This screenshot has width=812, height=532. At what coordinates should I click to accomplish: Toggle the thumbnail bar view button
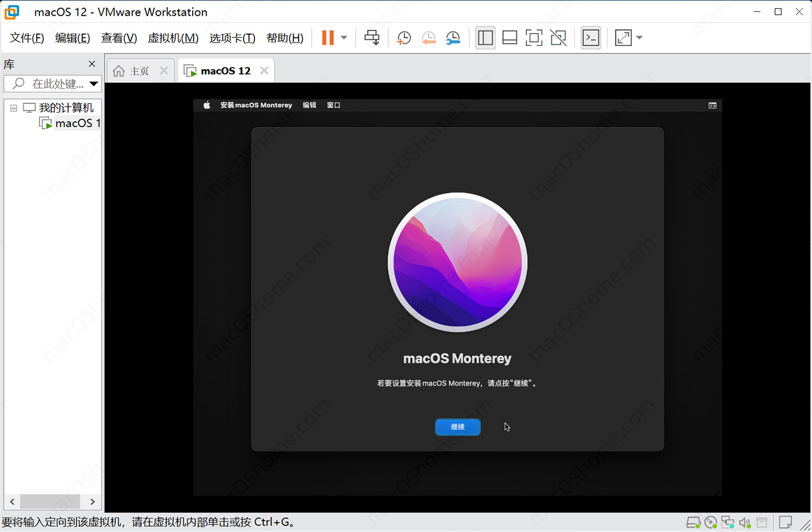coord(509,38)
